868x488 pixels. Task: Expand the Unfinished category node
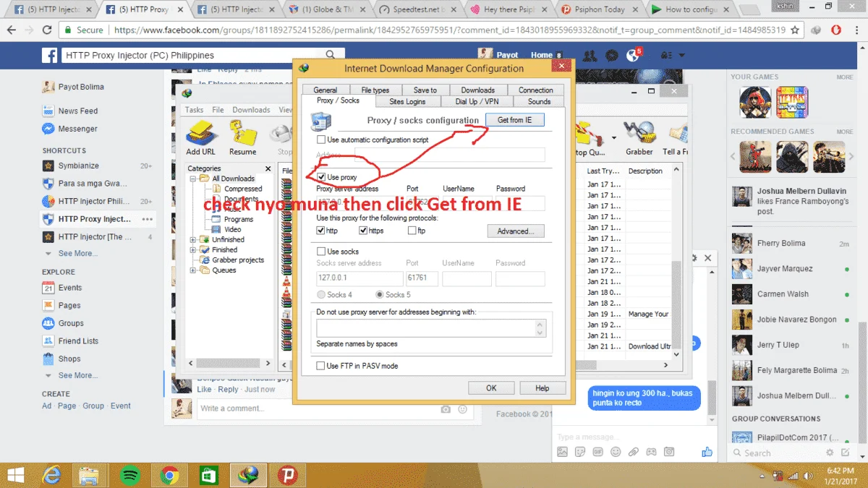coord(193,239)
